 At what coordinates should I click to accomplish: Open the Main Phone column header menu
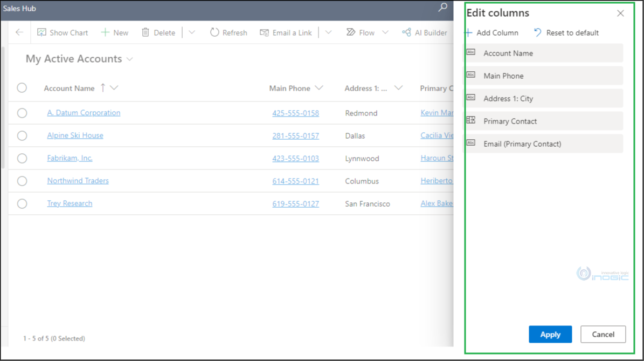[x=318, y=87]
